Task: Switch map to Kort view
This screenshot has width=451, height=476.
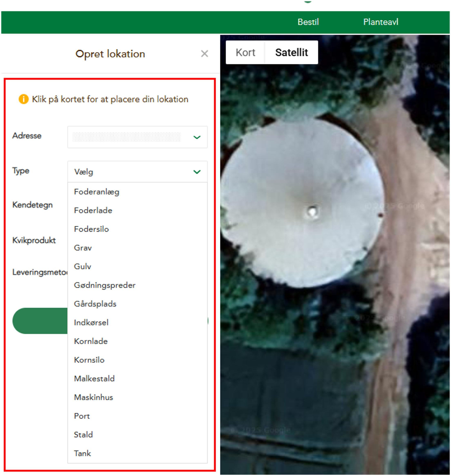Action: tap(245, 52)
